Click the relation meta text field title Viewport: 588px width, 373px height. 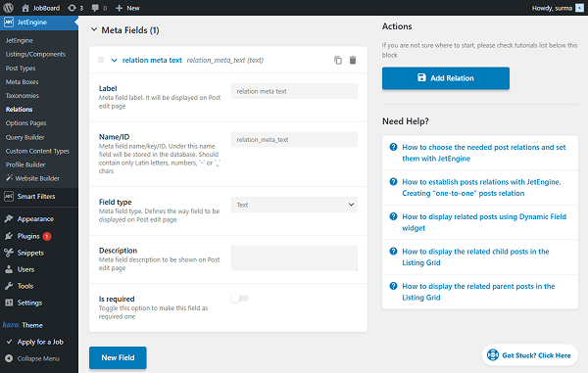[x=152, y=60]
